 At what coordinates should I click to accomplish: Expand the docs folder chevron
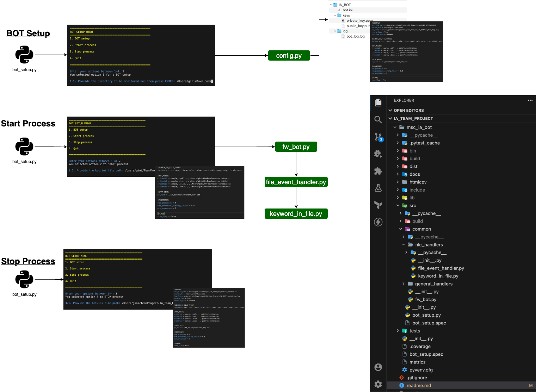pos(398,174)
